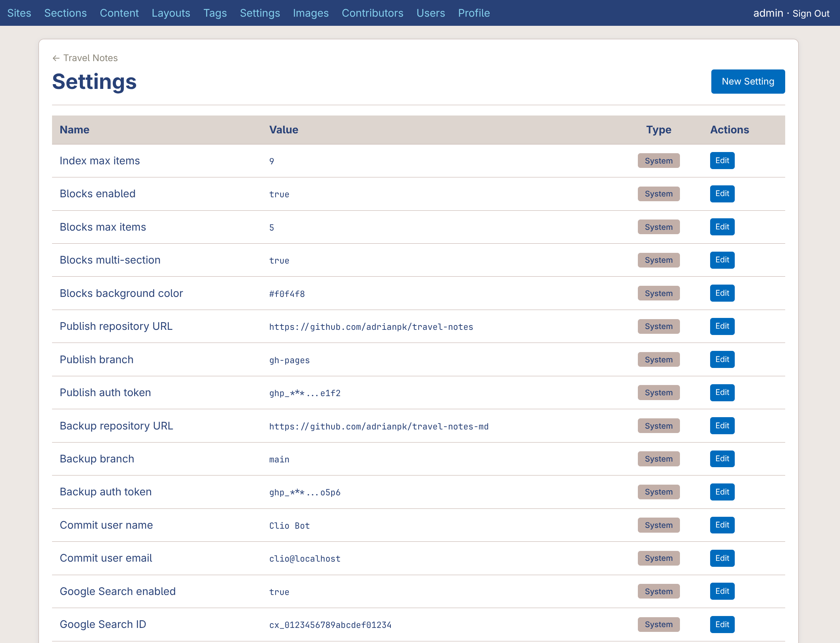The image size is (840, 643).
Task: Open the Contributors page
Action: pyautogui.click(x=372, y=13)
